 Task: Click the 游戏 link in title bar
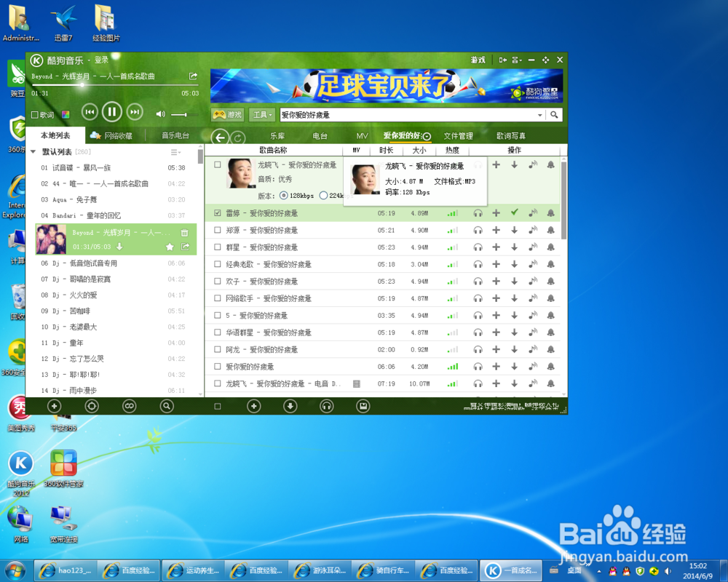coord(478,60)
